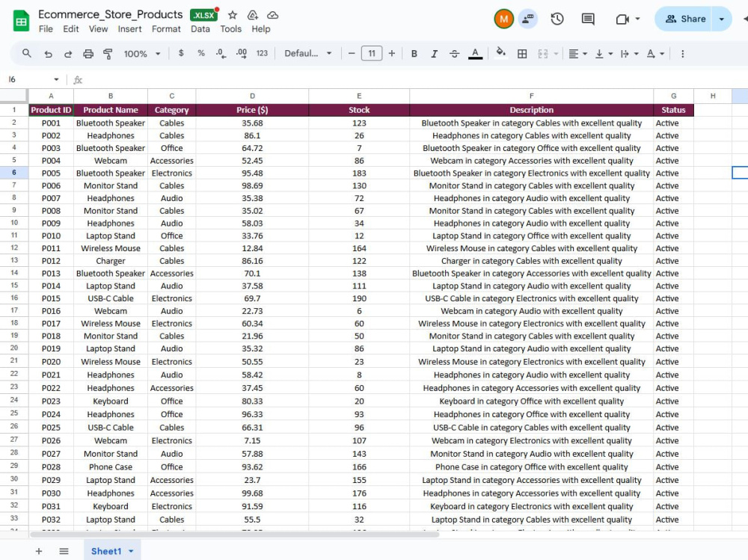Increase font size with plus button

tap(392, 53)
